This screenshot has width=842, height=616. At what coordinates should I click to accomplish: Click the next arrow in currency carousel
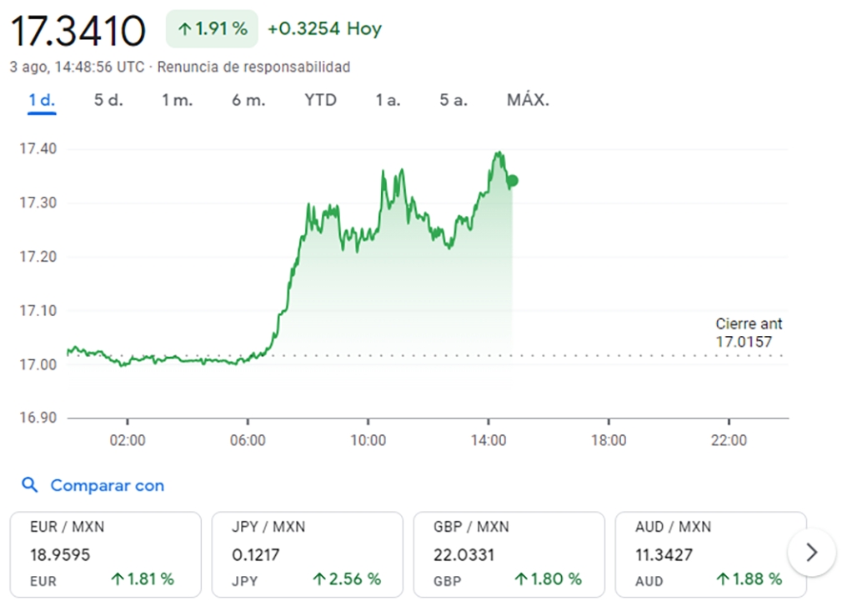811,552
